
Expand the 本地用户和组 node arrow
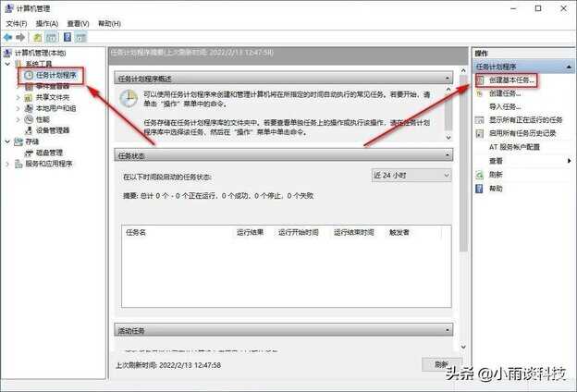[18, 108]
